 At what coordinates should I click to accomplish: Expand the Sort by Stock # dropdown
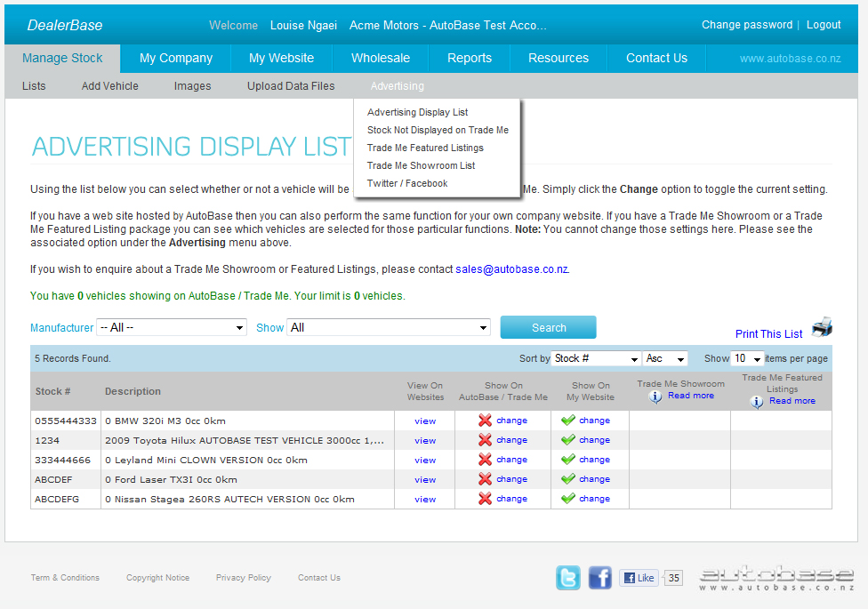pyautogui.click(x=596, y=358)
